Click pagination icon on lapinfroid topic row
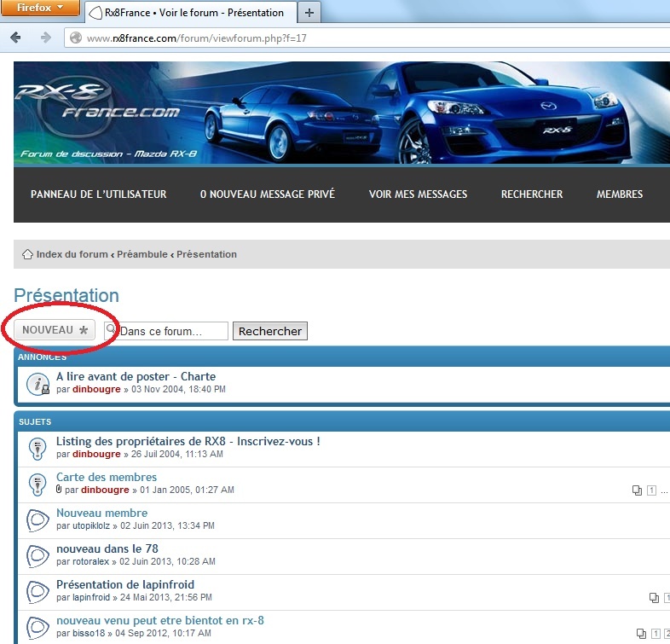This screenshot has width=670, height=644. 654,598
